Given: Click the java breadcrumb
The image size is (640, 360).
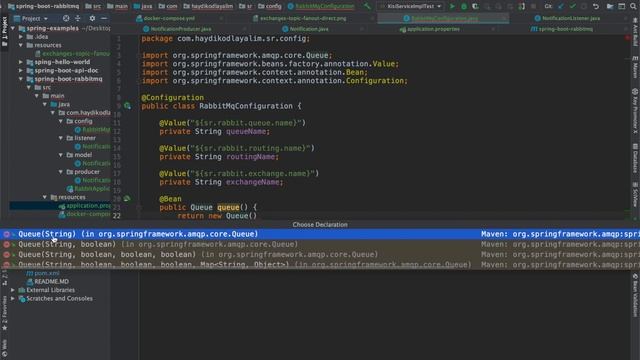Looking at the screenshot, I should click(143, 6).
